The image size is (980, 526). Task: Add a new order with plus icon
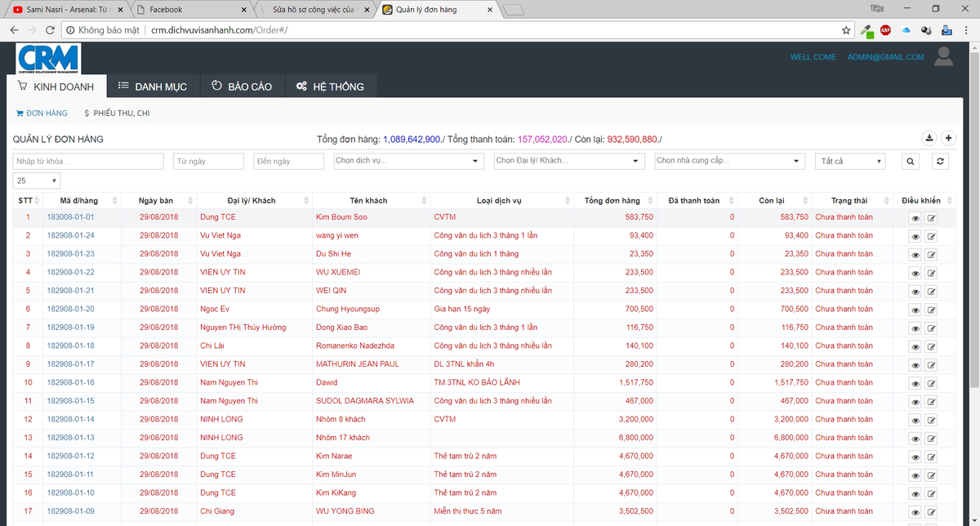948,138
